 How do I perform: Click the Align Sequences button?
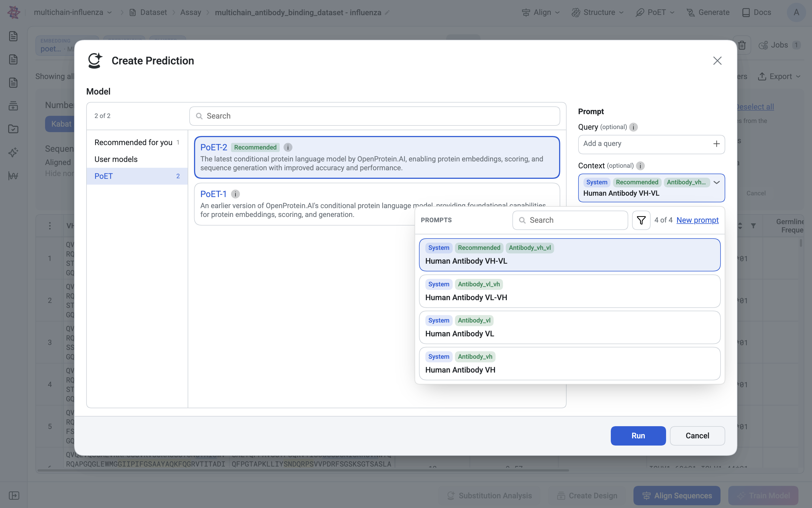point(677,496)
